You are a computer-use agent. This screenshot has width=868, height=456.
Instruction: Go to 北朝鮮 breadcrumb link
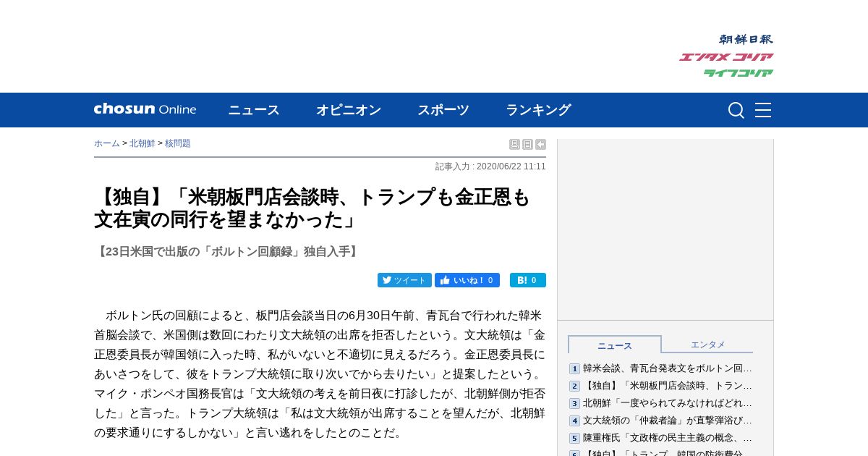pyautogui.click(x=142, y=143)
